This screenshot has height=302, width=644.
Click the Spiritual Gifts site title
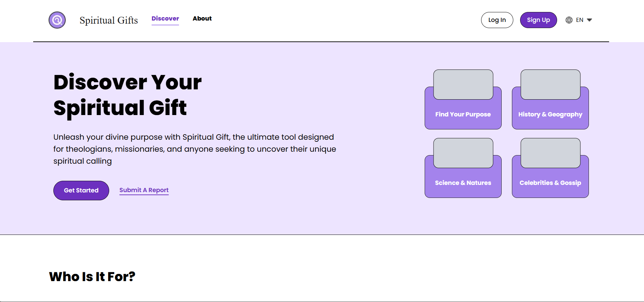coord(108,20)
